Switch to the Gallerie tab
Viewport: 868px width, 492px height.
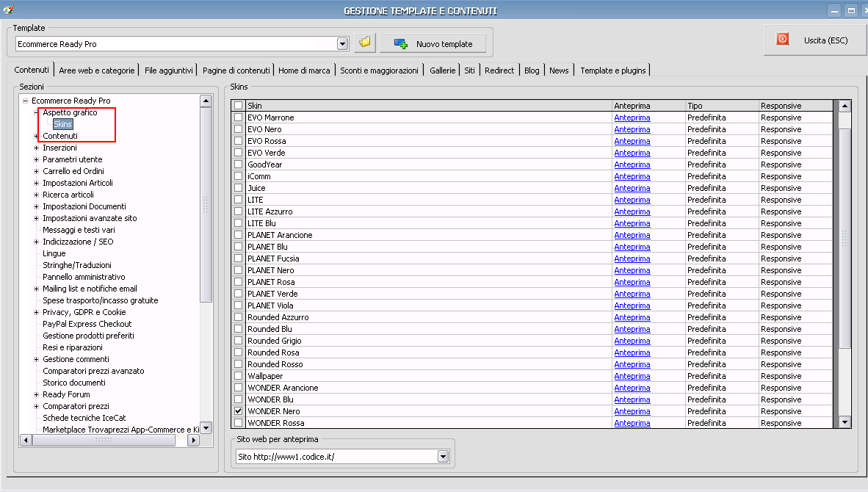pyautogui.click(x=442, y=70)
